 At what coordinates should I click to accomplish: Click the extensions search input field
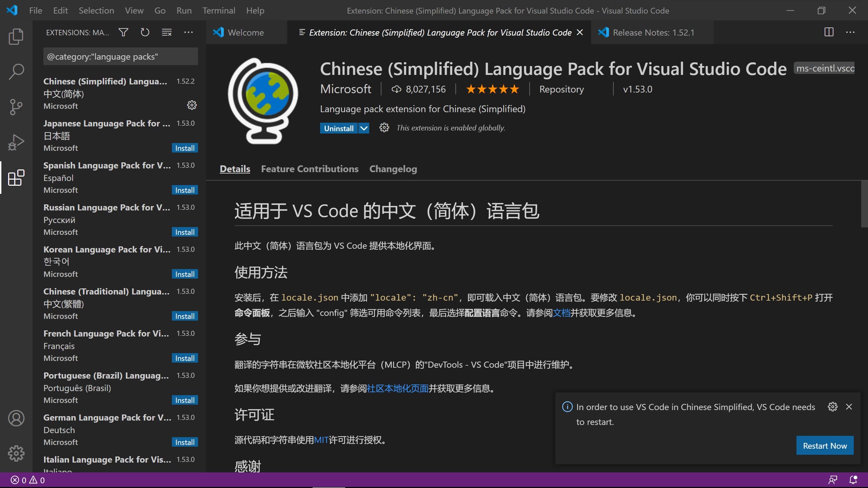(121, 56)
